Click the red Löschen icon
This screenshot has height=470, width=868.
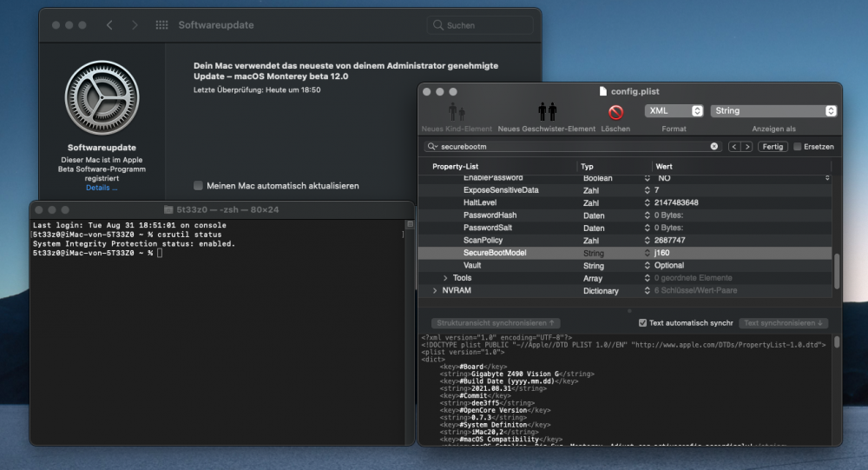(615, 113)
